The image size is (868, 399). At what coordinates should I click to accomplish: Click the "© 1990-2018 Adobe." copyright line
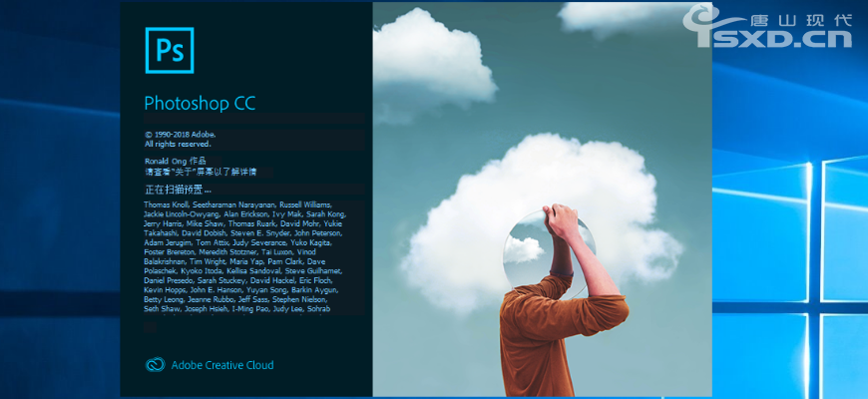pos(180,135)
